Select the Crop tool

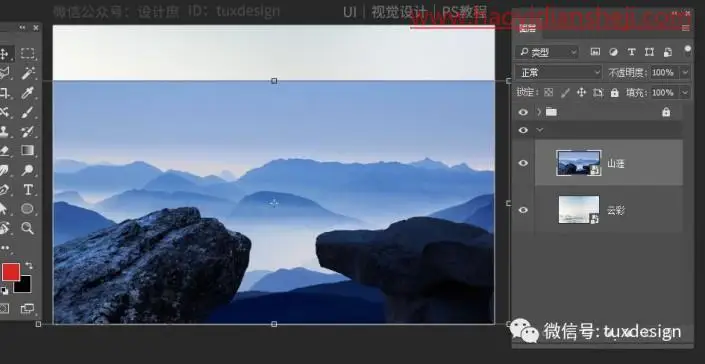click(4, 93)
